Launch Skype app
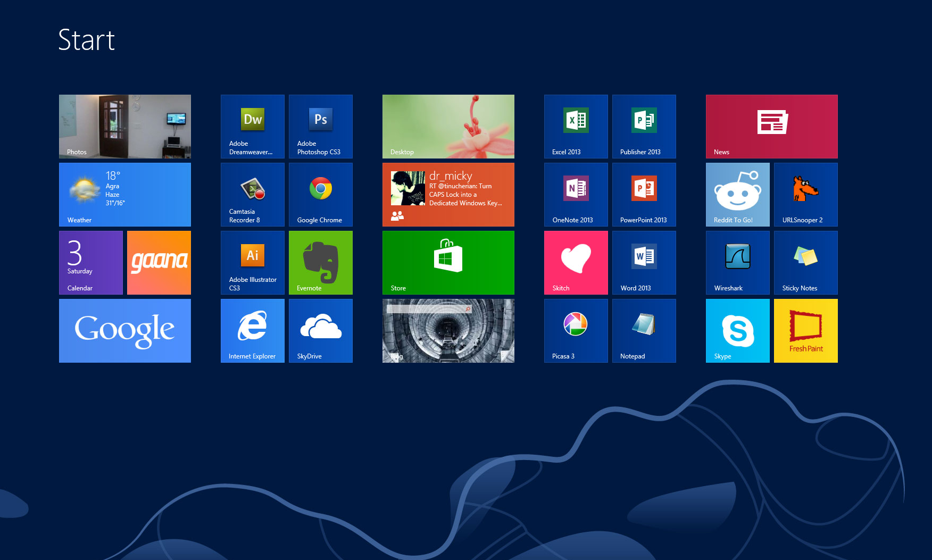The width and height of the screenshot is (932, 560). [x=738, y=331]
